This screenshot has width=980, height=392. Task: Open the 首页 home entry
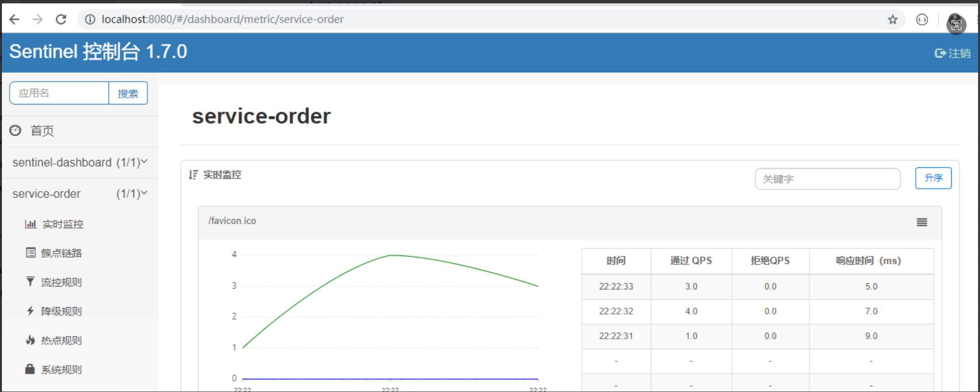click(x=42, y=131)
